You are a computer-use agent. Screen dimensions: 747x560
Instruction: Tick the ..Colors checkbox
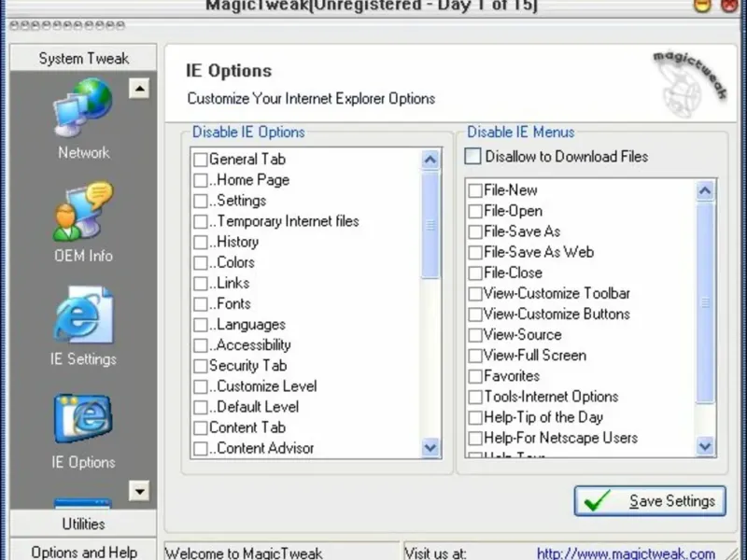click(201, 262)
